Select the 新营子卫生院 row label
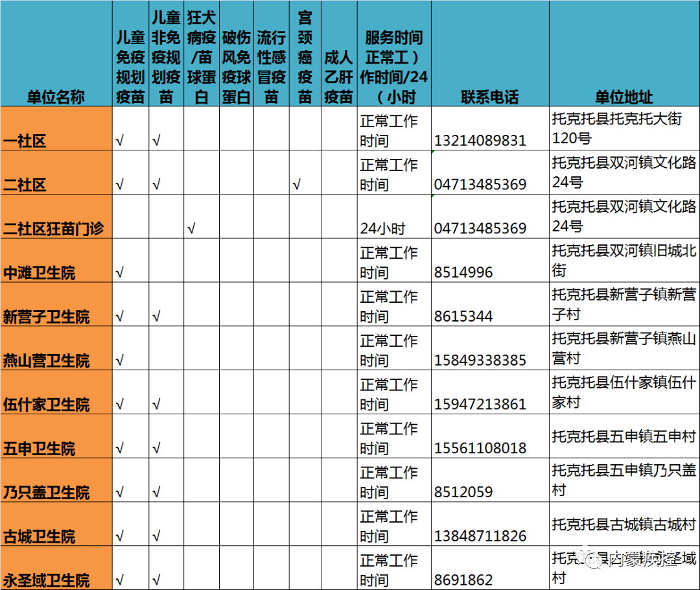 [x=56, y=304]
